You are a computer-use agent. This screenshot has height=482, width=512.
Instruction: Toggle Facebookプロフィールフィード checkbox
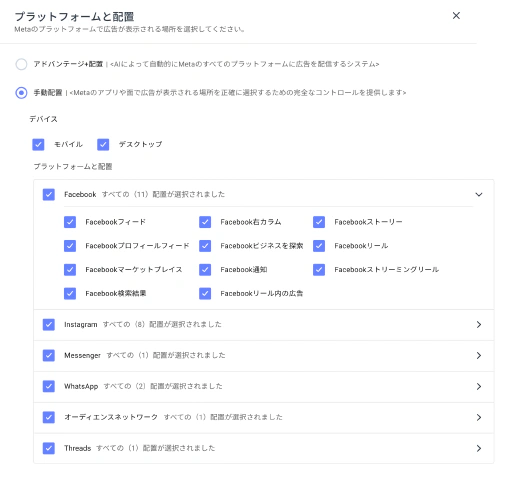[x=70, y=246]
